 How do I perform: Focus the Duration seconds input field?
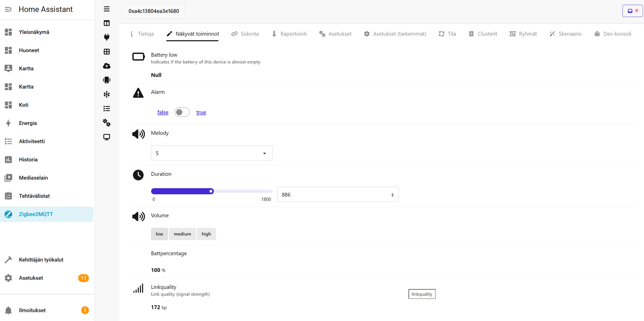coord(334,195)
